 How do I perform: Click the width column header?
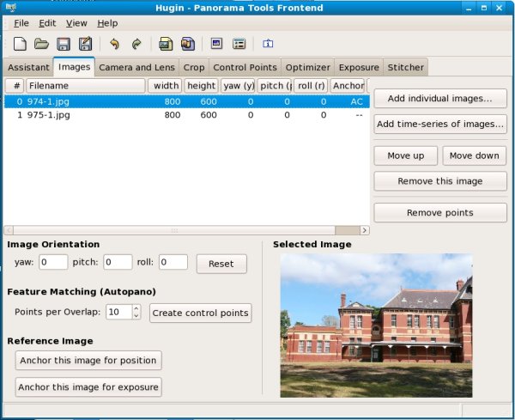[165, 86]
